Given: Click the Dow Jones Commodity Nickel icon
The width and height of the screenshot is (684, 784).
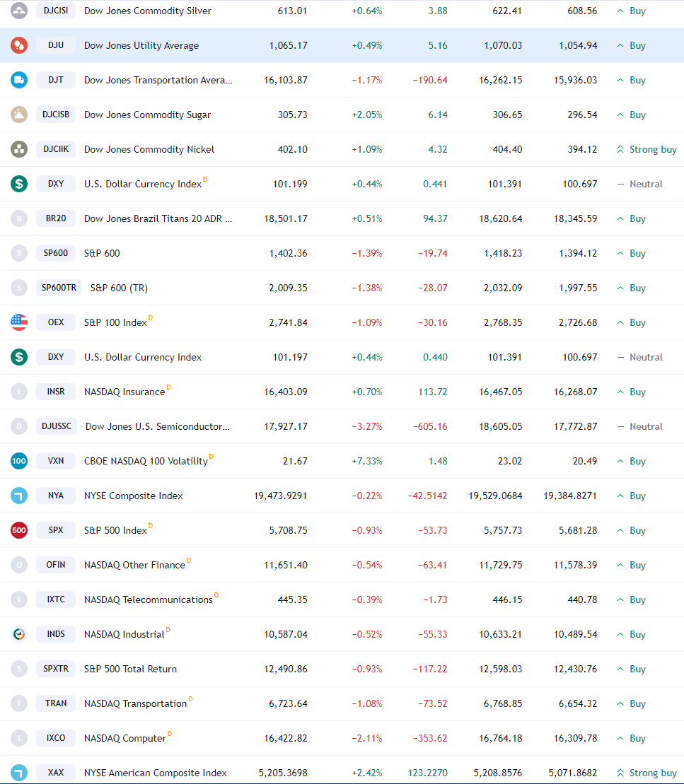Looking at the screenshot, I should point(19,149).
